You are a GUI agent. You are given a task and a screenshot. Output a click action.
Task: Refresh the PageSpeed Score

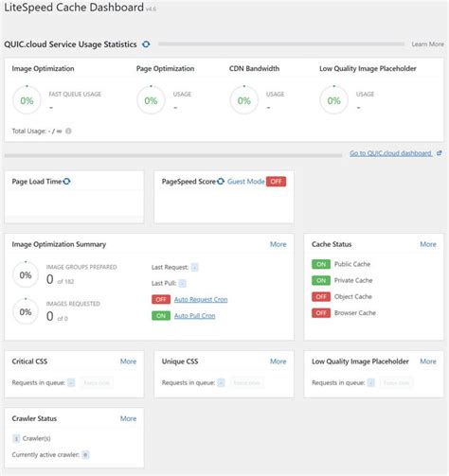tap(221, 182)
